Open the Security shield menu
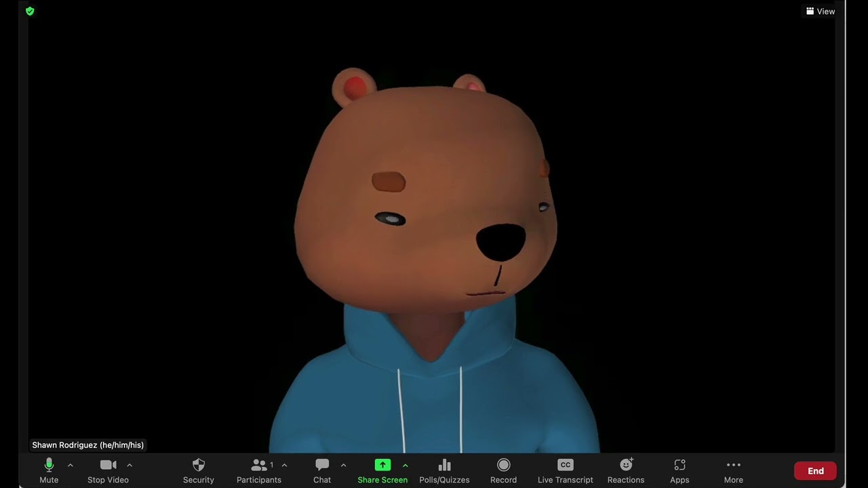This screenshot has width=868, height=488. click(199, 471)
